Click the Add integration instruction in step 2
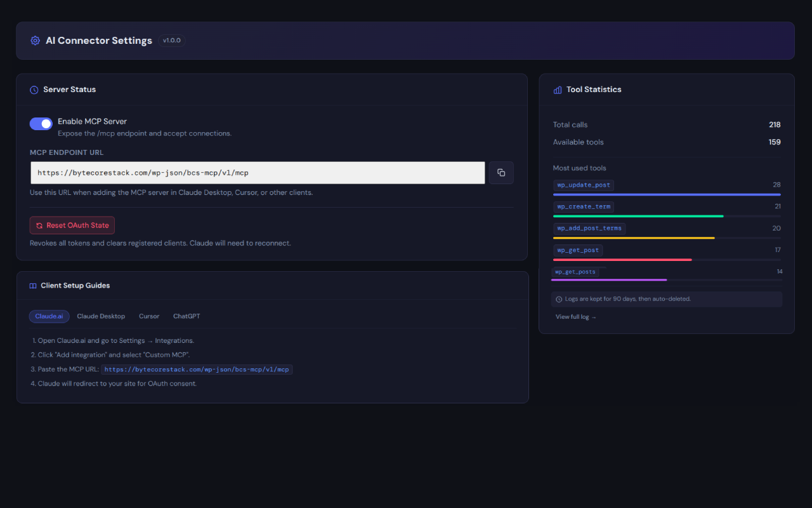Screen dimensions: 812x508 click(110, 355)
